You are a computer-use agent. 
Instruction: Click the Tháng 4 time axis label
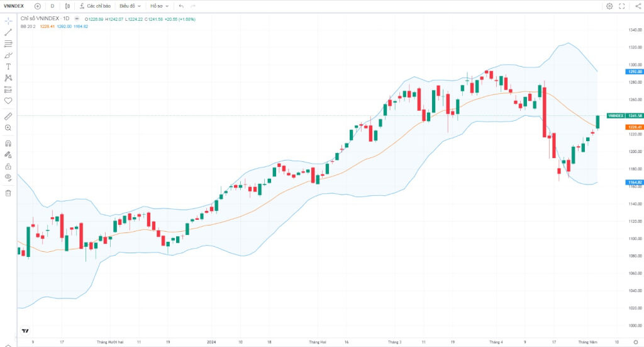[x=496, y=342]
